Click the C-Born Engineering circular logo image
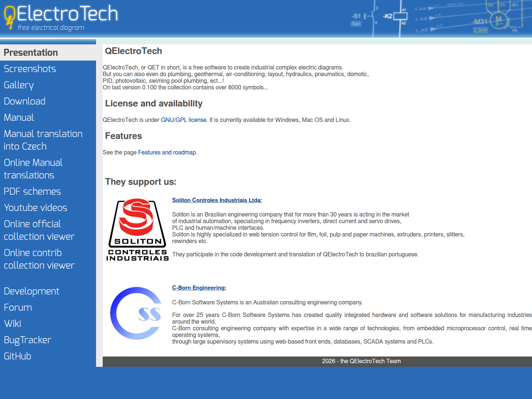Viewport: 532px width, 399px height. coord(137,313)
